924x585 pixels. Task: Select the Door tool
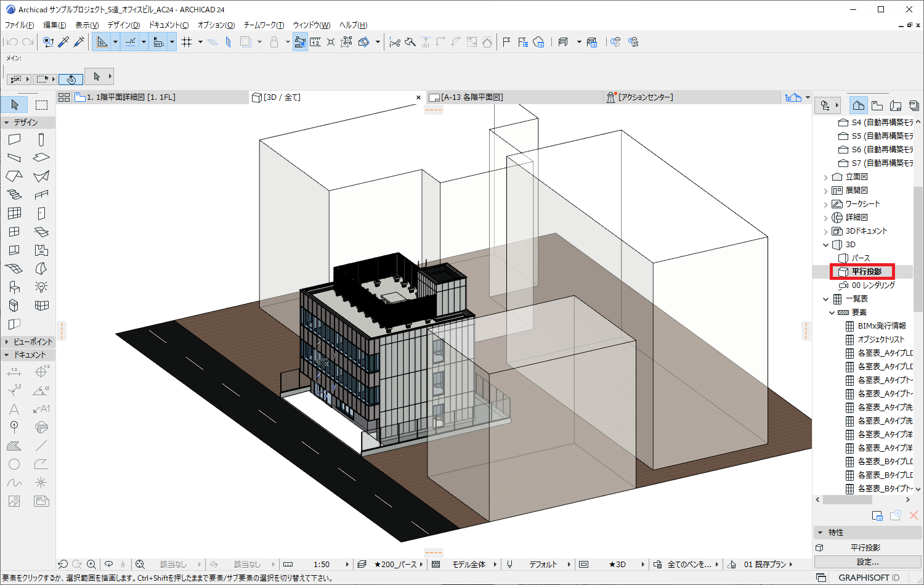tap(41, 213)
